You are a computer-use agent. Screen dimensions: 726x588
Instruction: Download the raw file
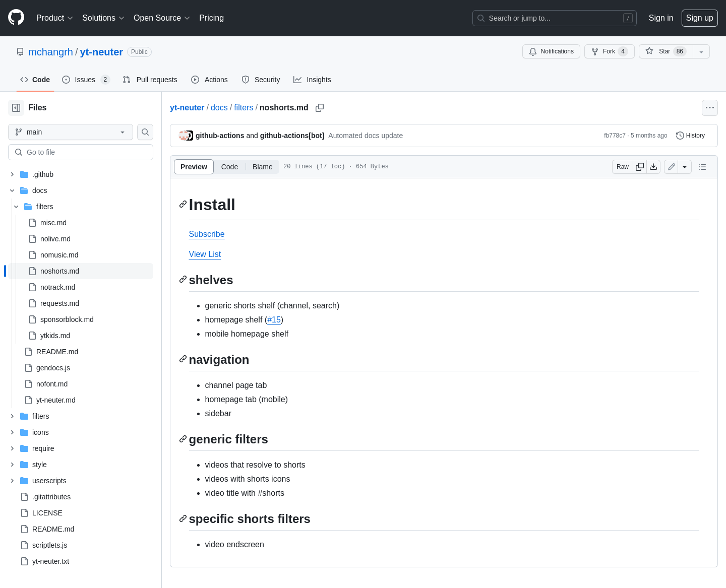coord(653,167)
